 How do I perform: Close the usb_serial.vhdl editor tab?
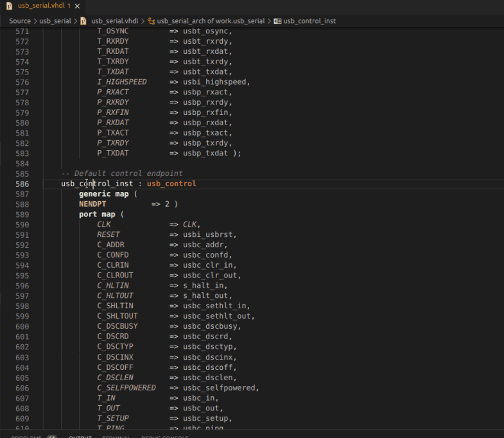pos(78,6)
